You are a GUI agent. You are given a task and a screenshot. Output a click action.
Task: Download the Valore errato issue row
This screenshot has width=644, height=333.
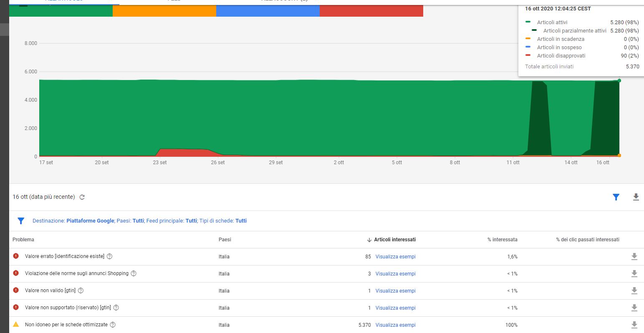click(634, 256)
